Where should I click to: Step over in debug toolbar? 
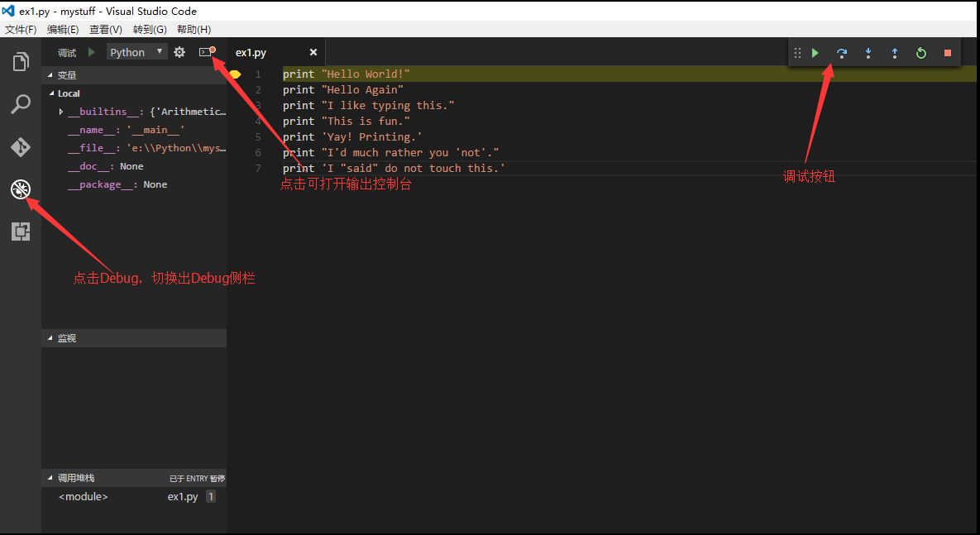click(x=842, y=53)
